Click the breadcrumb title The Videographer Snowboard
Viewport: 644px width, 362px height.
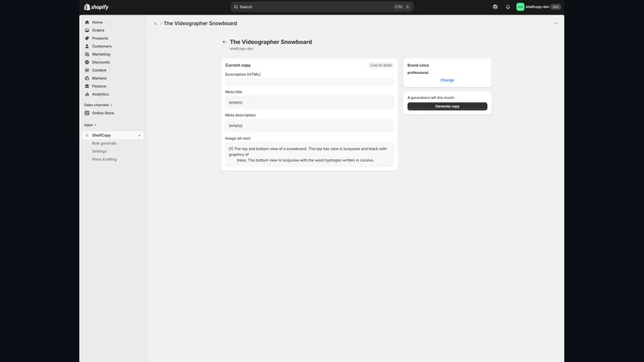point(200,23)
